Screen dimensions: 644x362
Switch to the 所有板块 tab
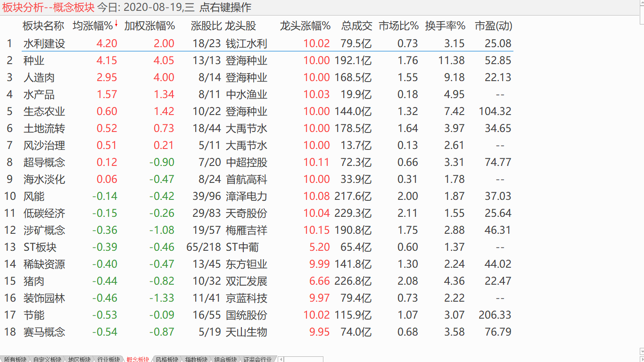15,359
